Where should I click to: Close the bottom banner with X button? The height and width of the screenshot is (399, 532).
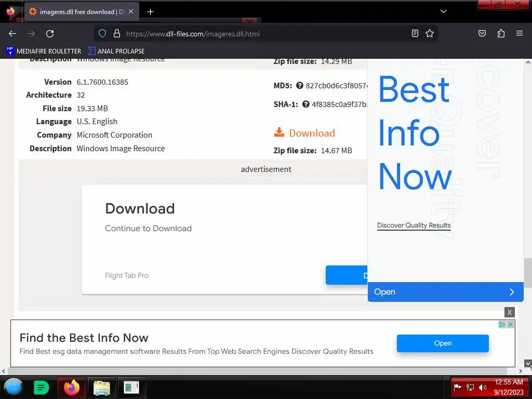pos(509,312)
